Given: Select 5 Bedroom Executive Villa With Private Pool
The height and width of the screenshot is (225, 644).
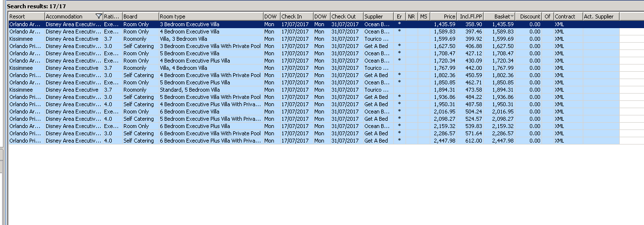Looking at the screenshot, I should [314, 97].
